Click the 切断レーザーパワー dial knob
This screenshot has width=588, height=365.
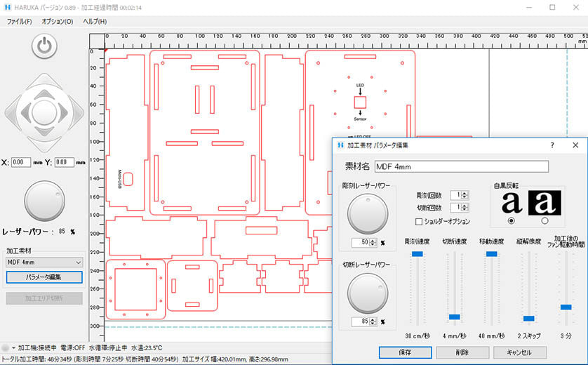pos(368,292)
